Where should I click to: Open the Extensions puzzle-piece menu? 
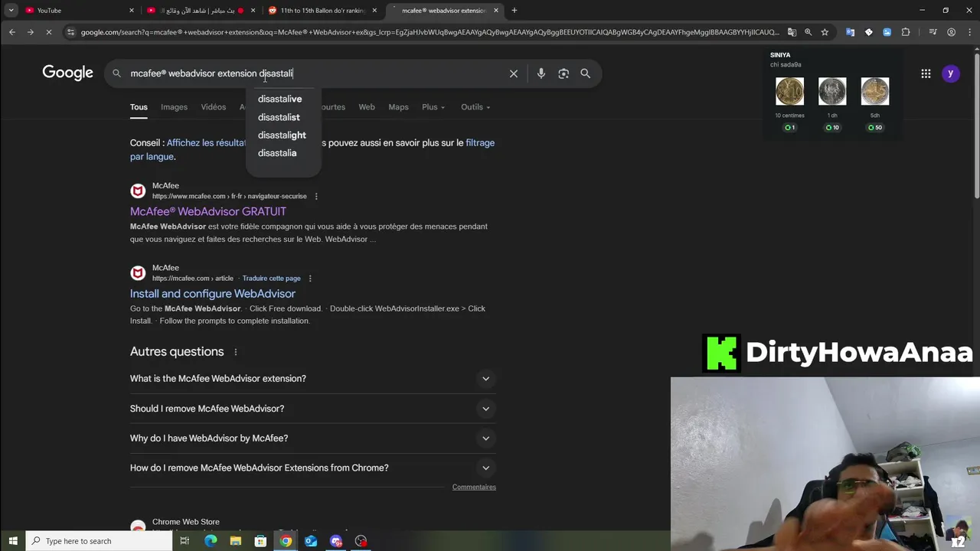pos(906,32)
